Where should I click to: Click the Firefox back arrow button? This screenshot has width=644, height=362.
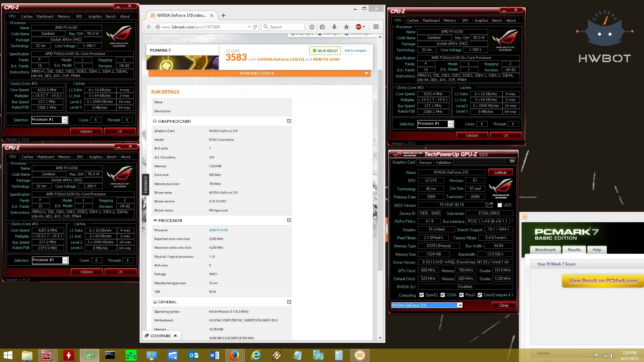149,27
